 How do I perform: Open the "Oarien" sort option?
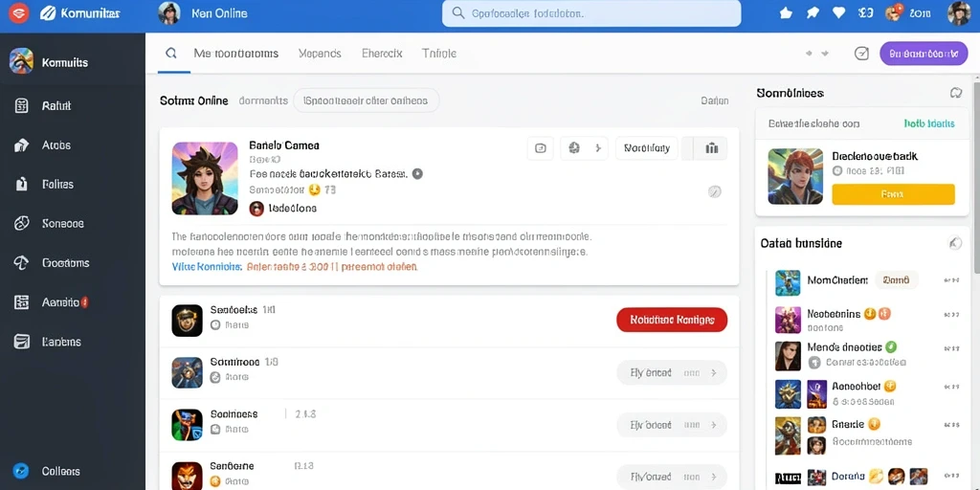714,100
